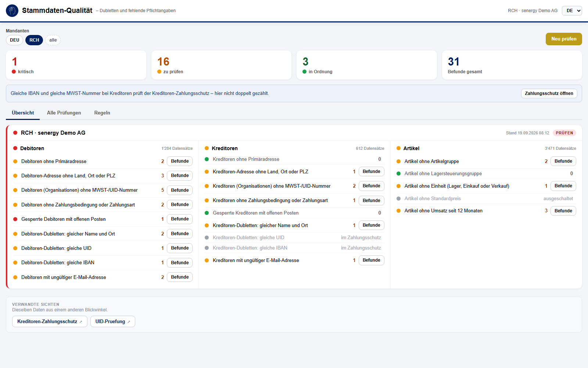
Task: Open Befunde for Debitoren ohne Zahlungsbedingung
Action: pos(180,205)
